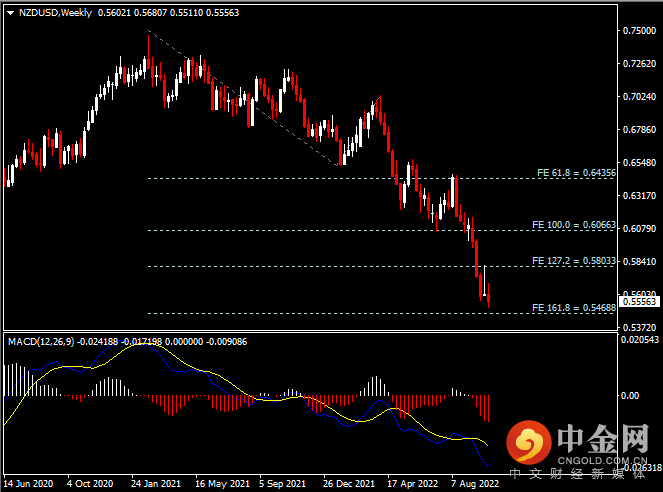Screen dimensions: 663x492
Task: Click the 0.63170 price axis value
Action: [x=639, y=196]
